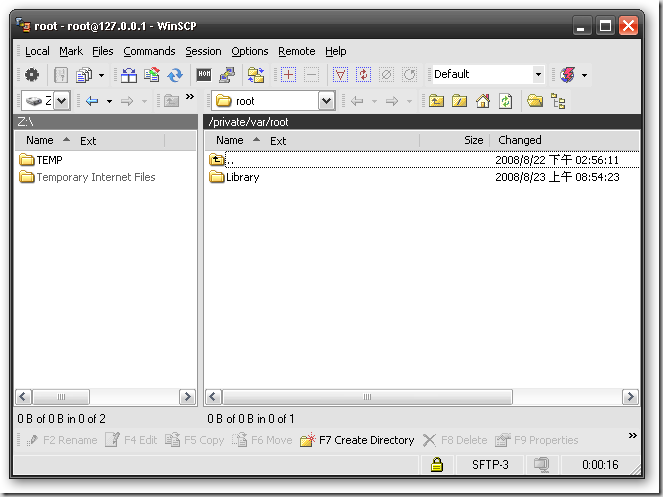Select the parent directory ".." row
The width and height of the screenshot is (663, 497).
coord(423,160)
